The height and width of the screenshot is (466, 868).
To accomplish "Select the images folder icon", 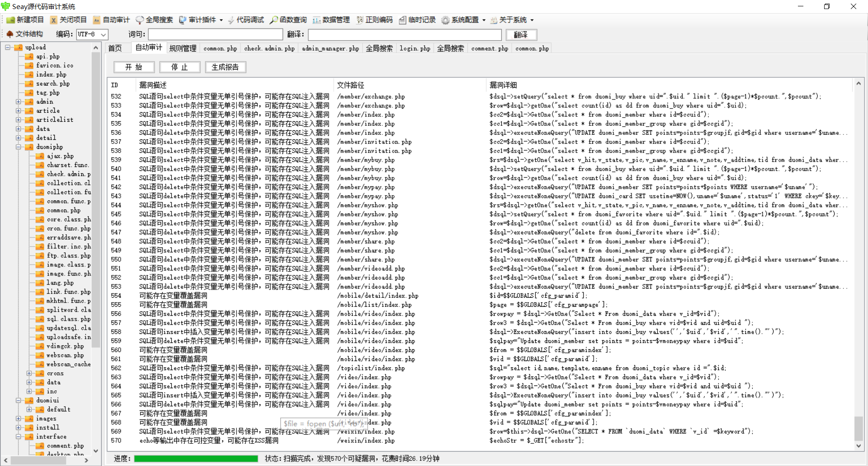I will pos(29,418).
